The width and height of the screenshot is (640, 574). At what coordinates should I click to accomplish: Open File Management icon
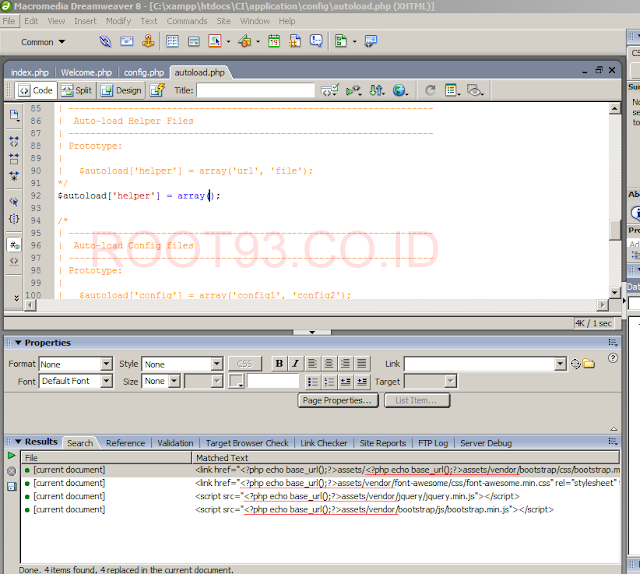pyautogui.click(x=377, y=90)
